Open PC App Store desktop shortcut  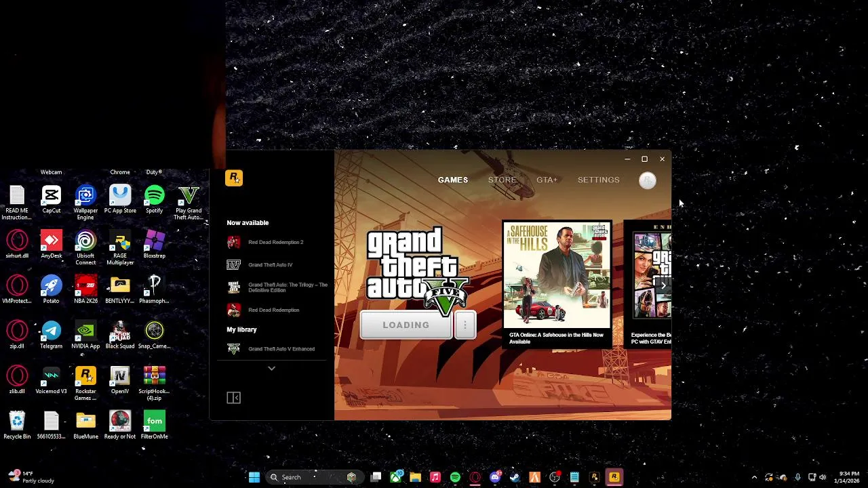(120, 199)
